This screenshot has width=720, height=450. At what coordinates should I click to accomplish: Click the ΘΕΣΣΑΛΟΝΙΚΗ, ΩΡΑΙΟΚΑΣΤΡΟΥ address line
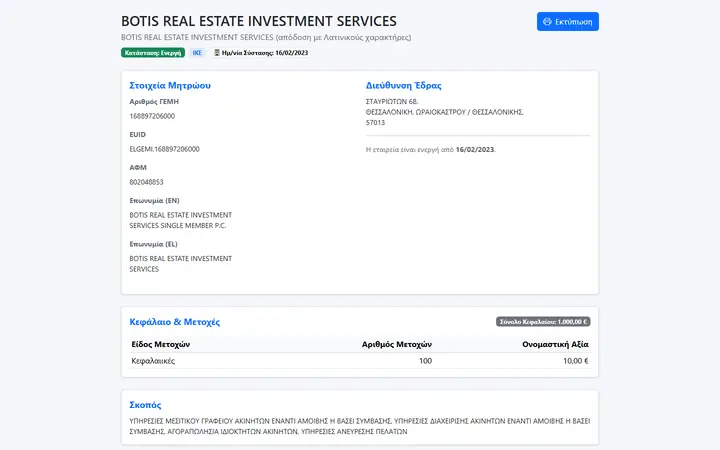click(x=444, y=112)
